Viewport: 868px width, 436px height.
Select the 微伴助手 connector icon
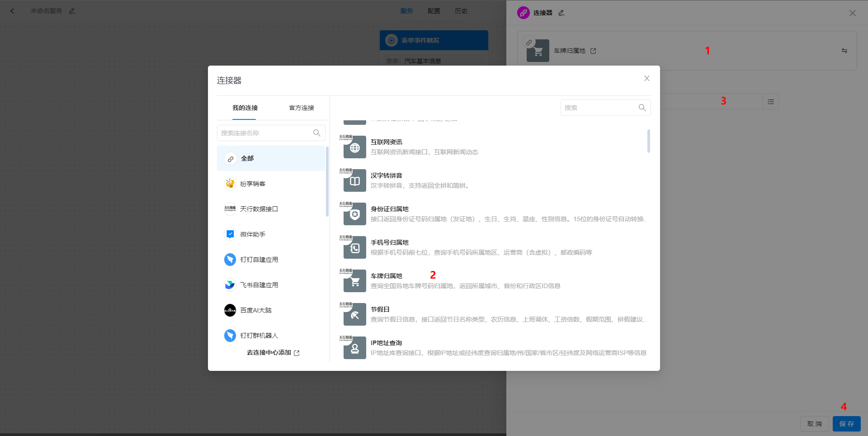click(x=230, y=234)
